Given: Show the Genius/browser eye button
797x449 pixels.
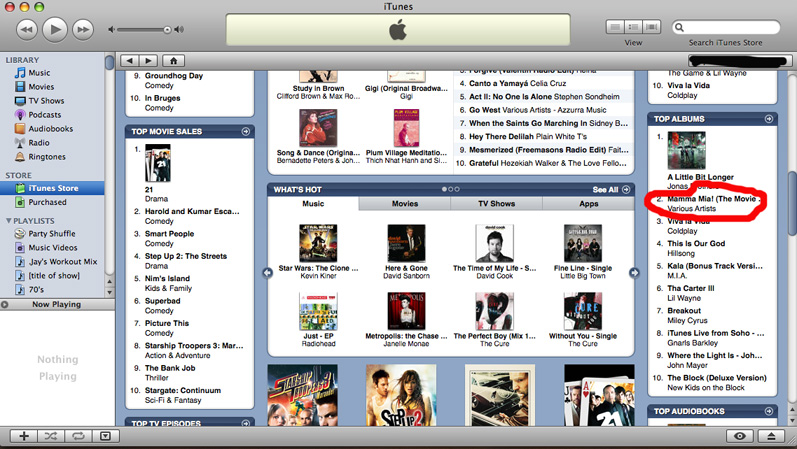Looking at the screenshot, I should pyautogui.click(x=740, y=436).
